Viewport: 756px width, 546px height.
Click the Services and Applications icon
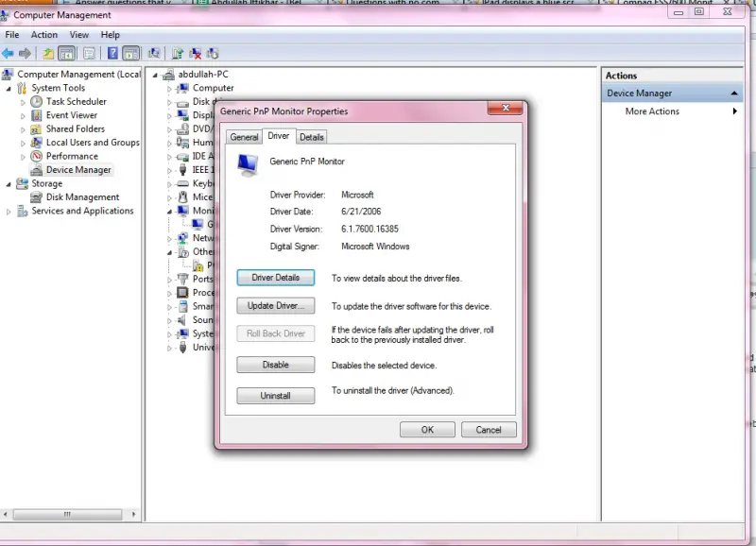tap(22, 211)
